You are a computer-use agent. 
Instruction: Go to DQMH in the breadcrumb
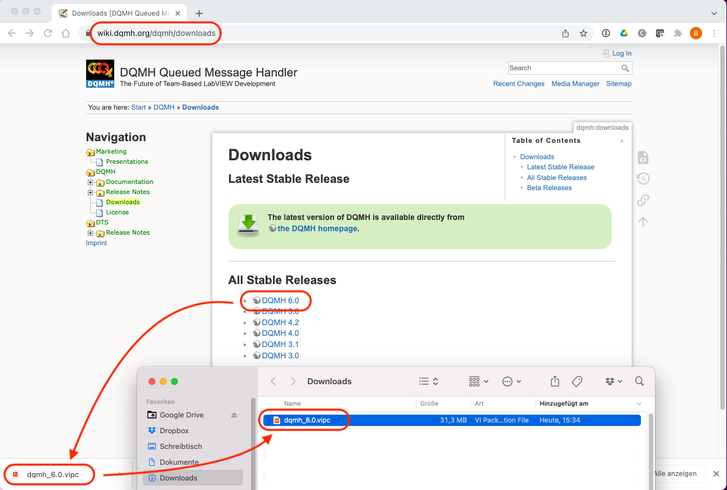[164, 107]
